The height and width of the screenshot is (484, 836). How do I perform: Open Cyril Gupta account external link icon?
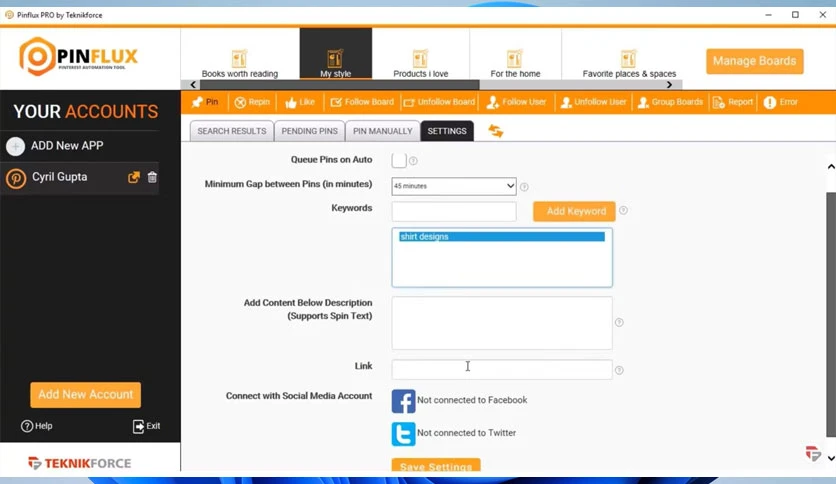(134, 178)
